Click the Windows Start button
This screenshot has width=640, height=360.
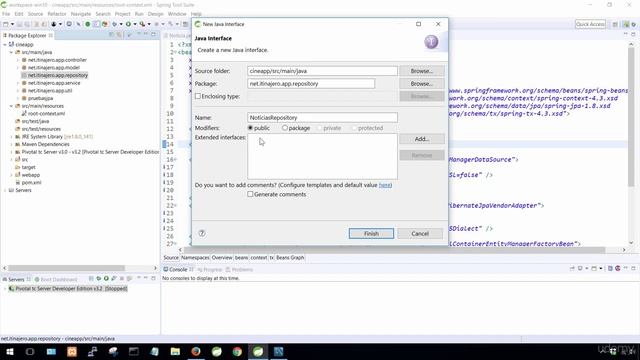click(9, 351)
